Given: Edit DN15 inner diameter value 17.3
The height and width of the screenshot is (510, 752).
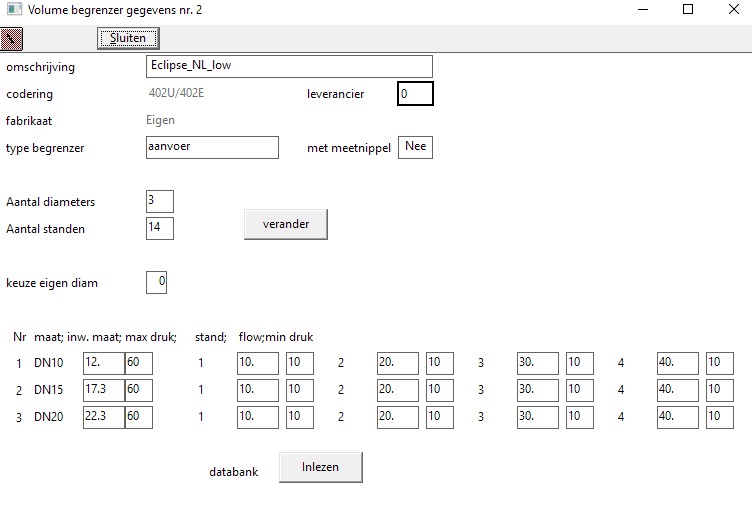Looking at the screenshot, I should pos(103,389).
